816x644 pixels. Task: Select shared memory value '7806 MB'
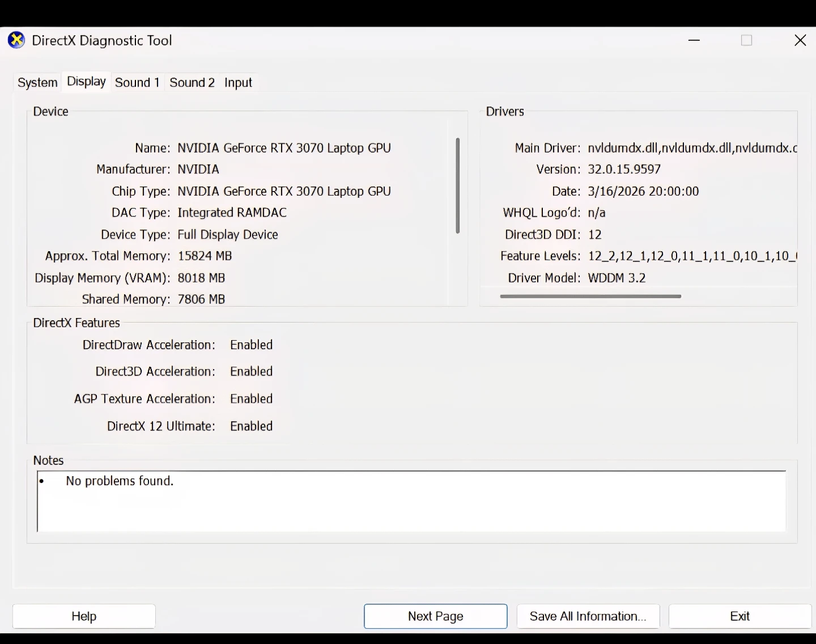pos(202,299)
